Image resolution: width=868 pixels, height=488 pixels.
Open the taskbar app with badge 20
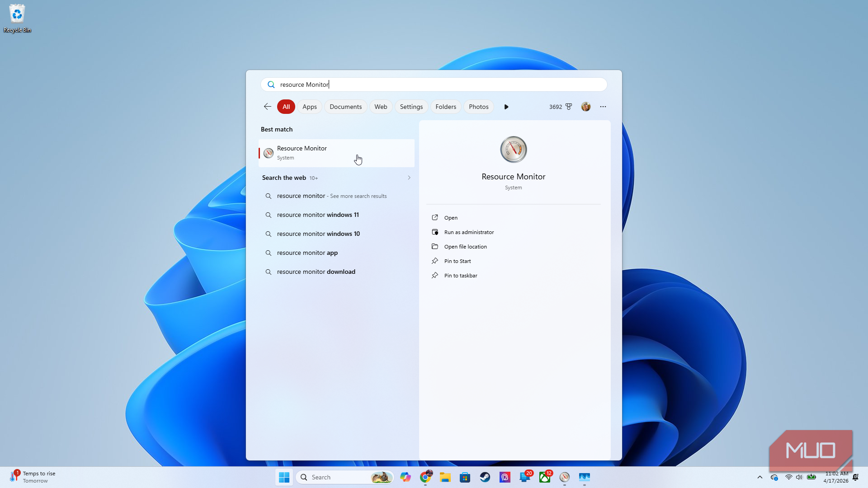(525, 477)
